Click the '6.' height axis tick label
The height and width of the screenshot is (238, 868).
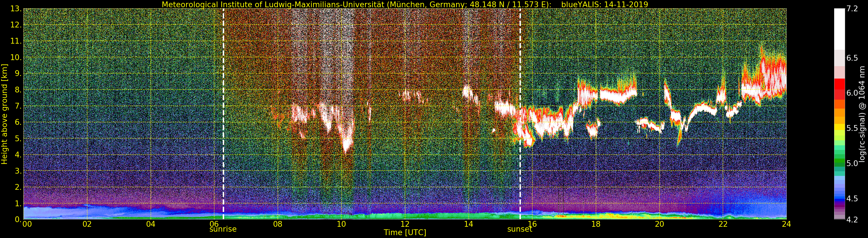click(x=18, y=122)
